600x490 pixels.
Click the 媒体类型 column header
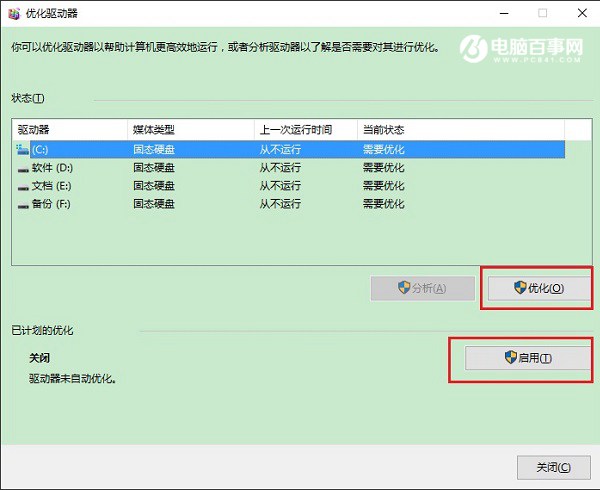(x=191, y=130)
